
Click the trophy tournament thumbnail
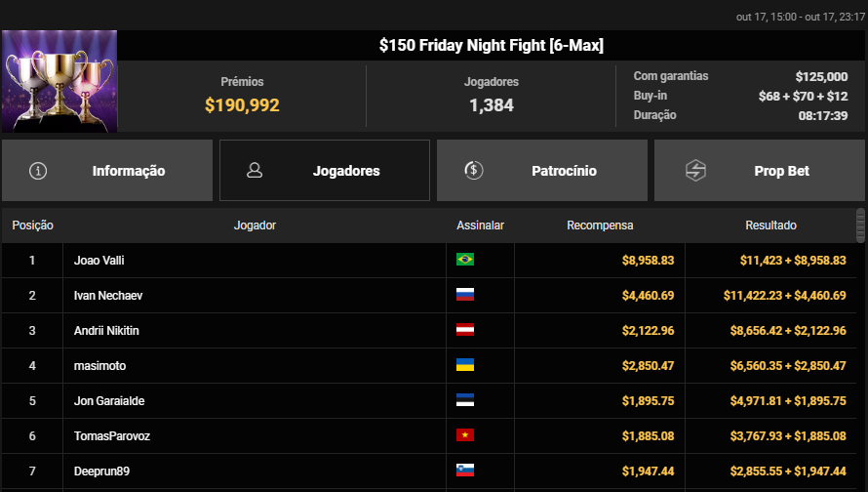tap(59, 80)
